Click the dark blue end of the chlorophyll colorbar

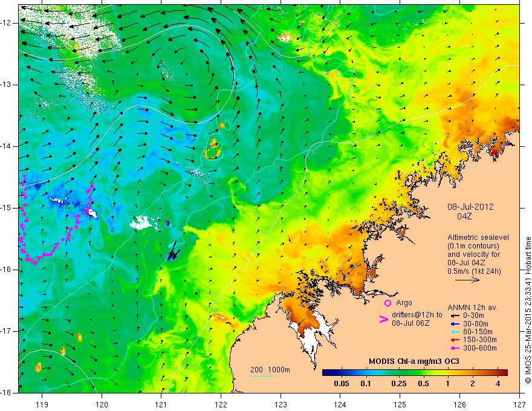[326, 373]
